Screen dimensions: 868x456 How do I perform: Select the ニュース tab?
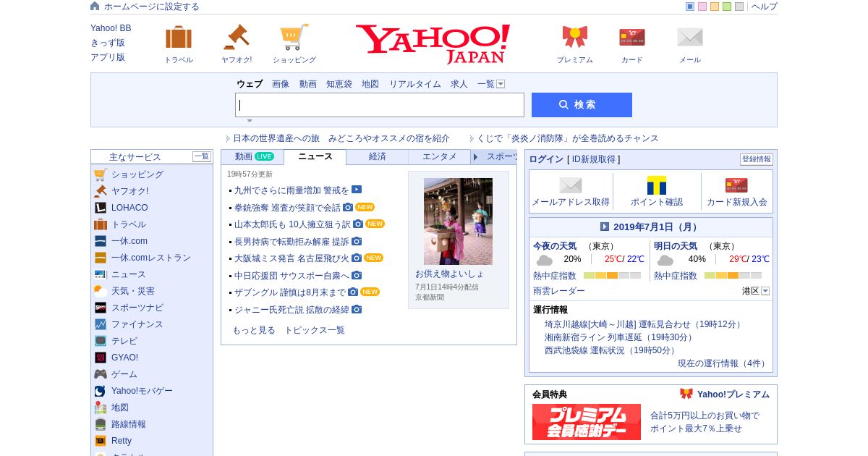315,156
